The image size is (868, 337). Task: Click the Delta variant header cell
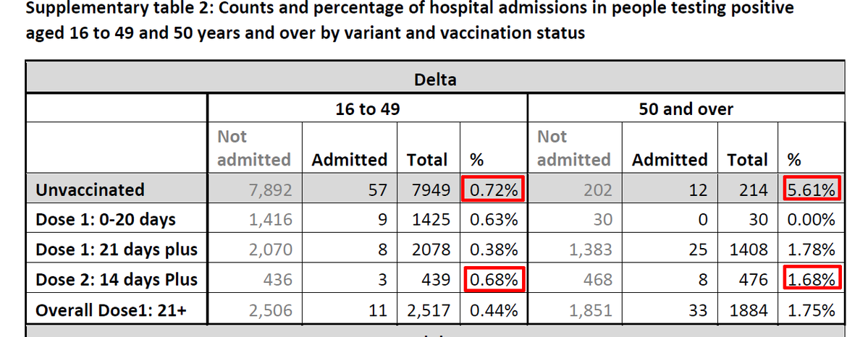435,80
